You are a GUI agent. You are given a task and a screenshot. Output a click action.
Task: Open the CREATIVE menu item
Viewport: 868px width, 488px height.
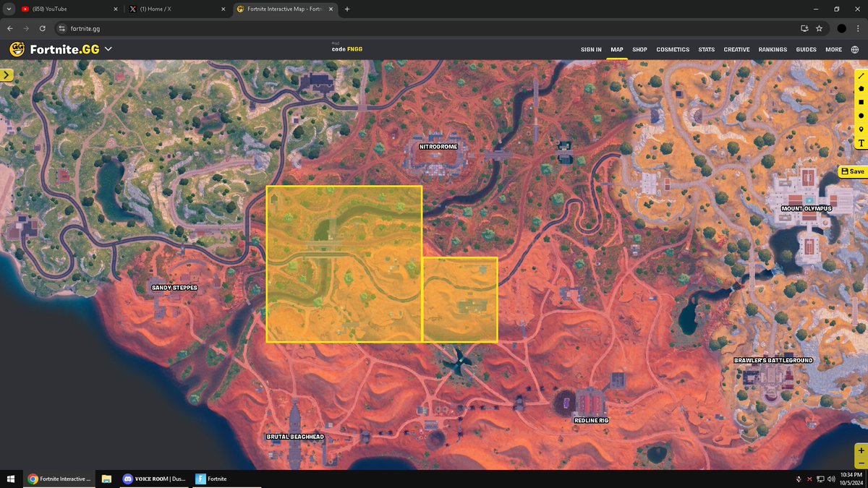[736, 50]
